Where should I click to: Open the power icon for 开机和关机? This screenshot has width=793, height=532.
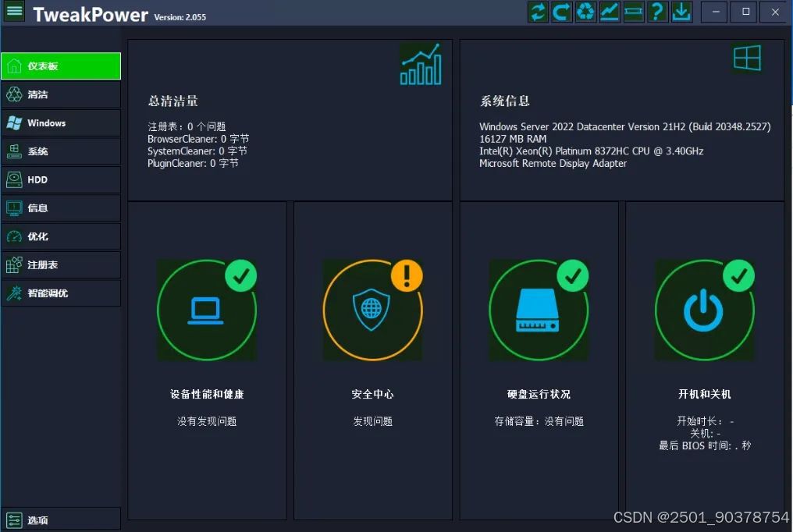703,312
